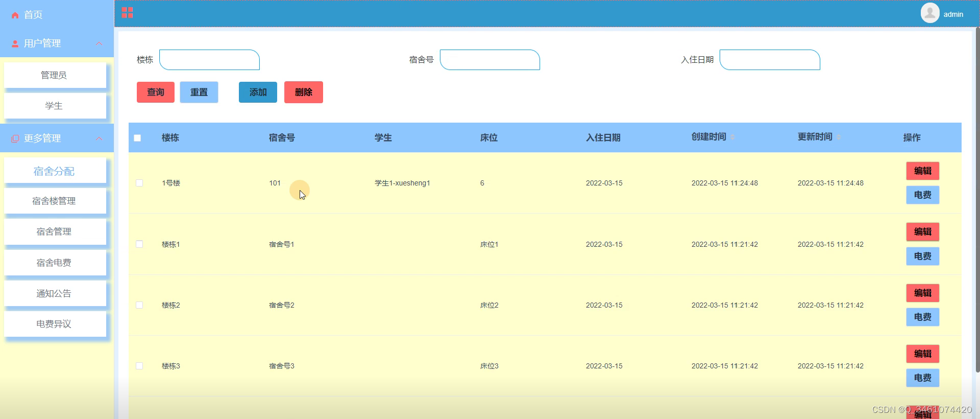This screenshot has height=419, width=980.
Task: Check the row for 1号楼
Action: coord(139,183)
